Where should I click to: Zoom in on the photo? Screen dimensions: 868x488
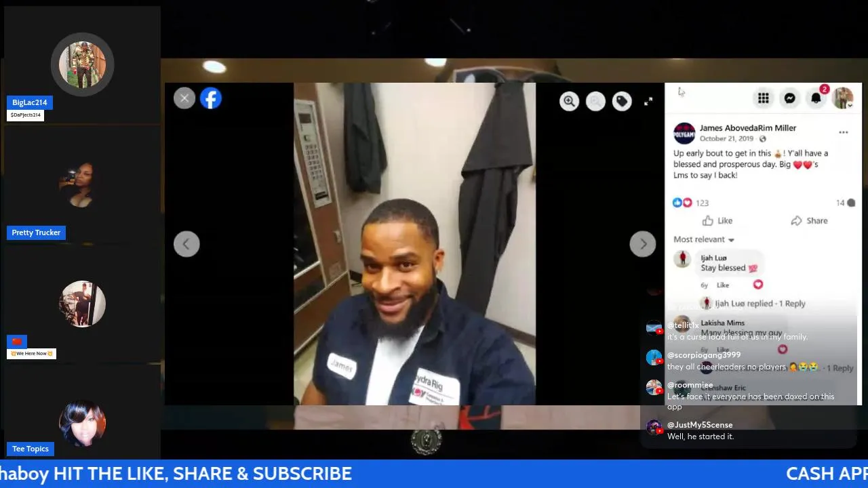[569, 102]
